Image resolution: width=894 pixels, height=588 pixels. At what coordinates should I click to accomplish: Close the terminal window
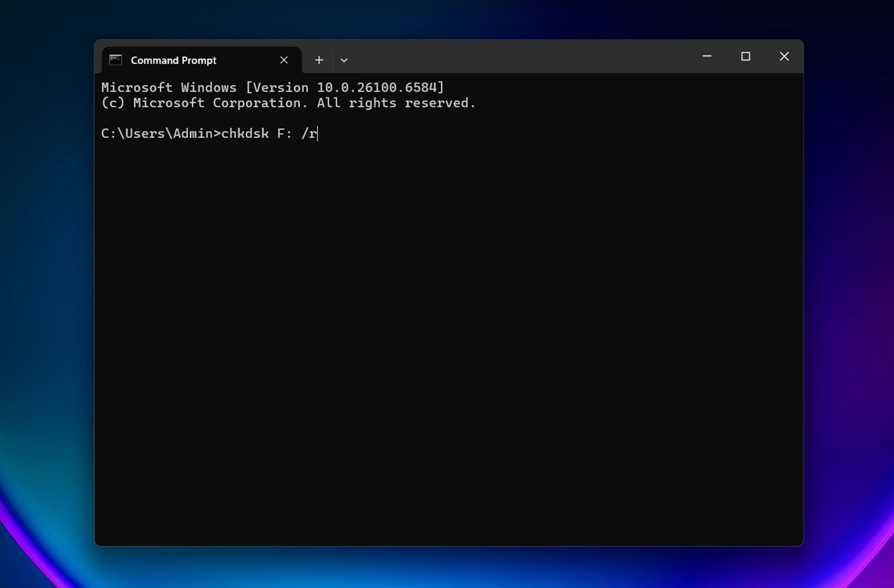784,57
